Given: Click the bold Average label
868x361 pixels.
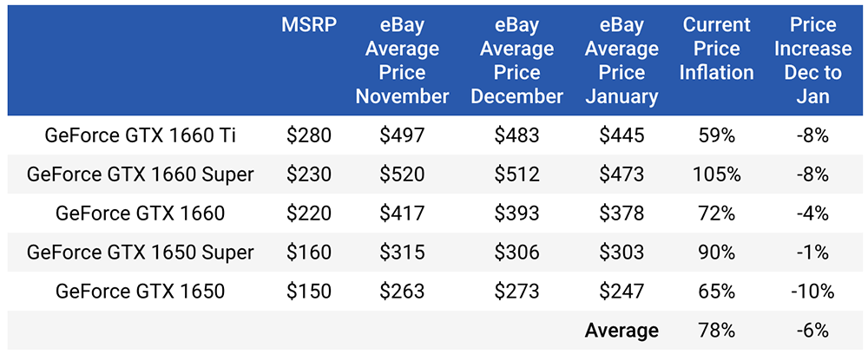Looking at the screenshot, I should (x=621, y=331).
